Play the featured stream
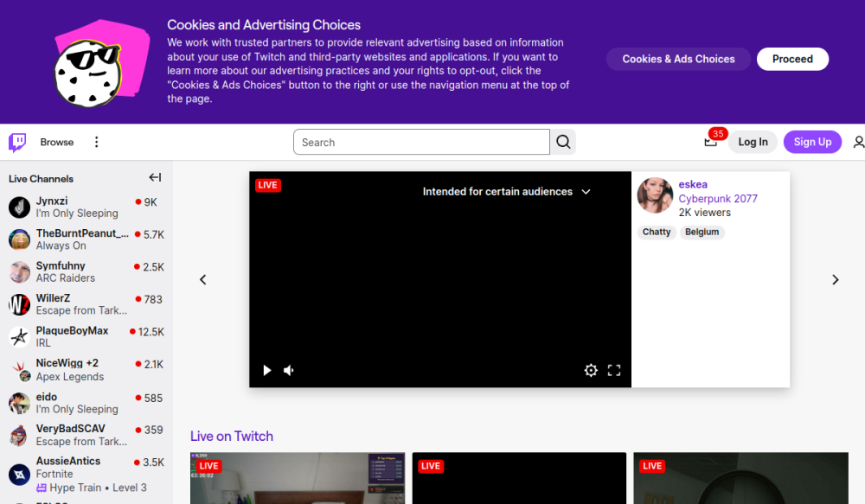 [267, 370]
